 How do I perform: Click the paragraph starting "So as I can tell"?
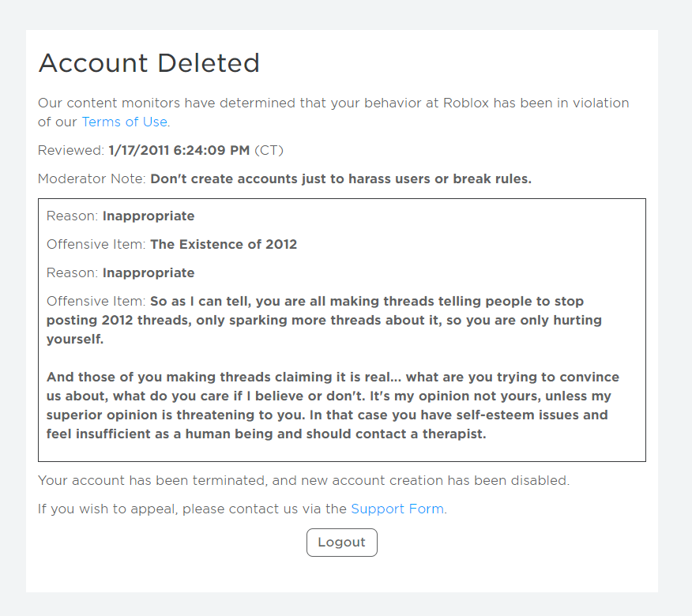click(x=324, y=321)
